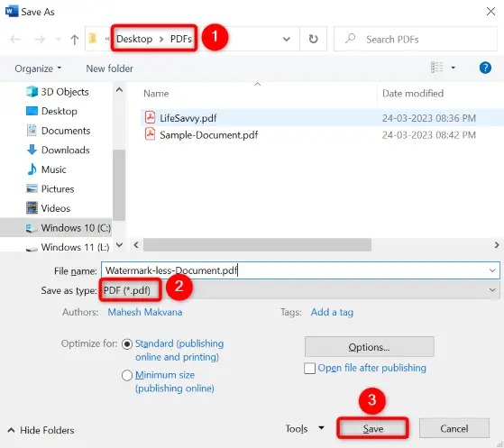The width and height of the screenshot is (504, 448).
Task: Click the Up one level arrow
Action: (x=74, y=40)
